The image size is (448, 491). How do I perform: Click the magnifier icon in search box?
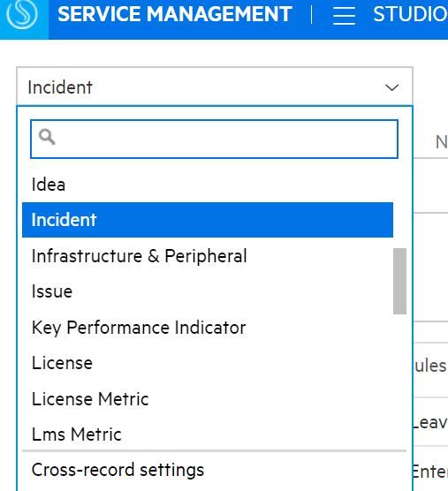pyautogui.click(x=47, y=137)
